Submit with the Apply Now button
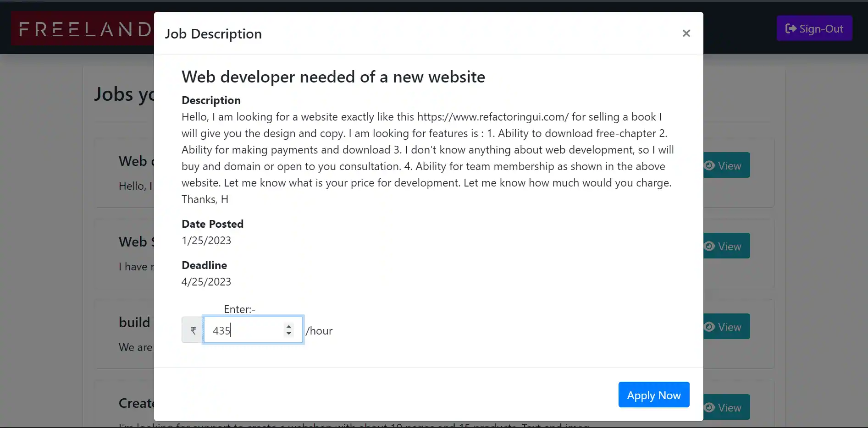The width and height of the screenshot is (868, 428). coord(653,395)
